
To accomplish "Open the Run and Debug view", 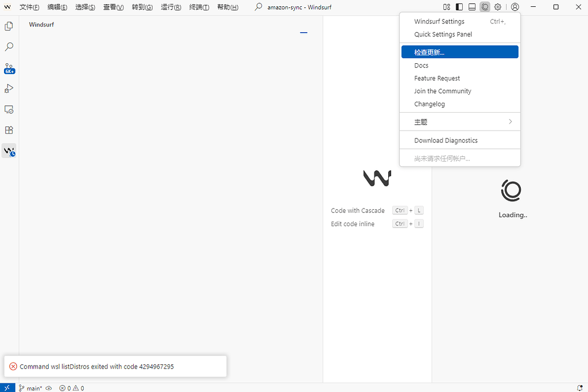I will coord(9,89).
